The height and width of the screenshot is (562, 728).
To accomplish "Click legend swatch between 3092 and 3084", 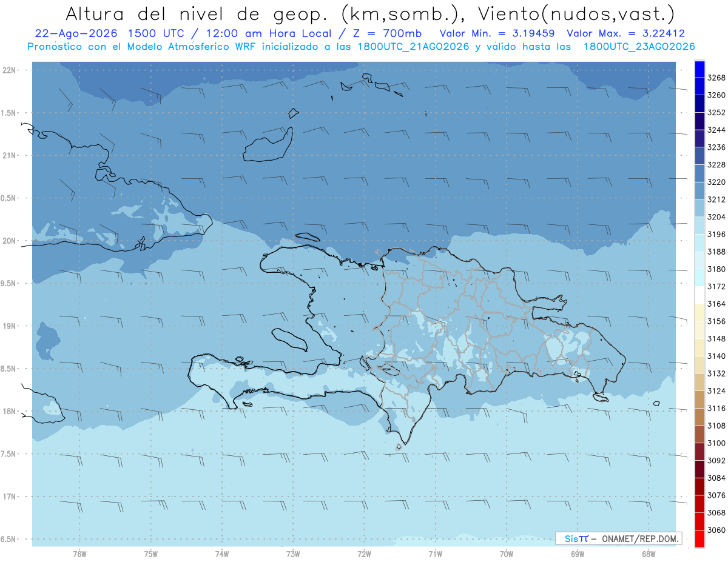I will click(699, 469).
